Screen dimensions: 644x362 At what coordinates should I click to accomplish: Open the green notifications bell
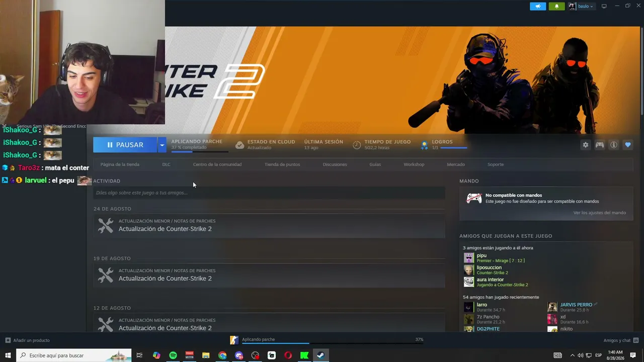pyautogui.click(x=556, y=6)
